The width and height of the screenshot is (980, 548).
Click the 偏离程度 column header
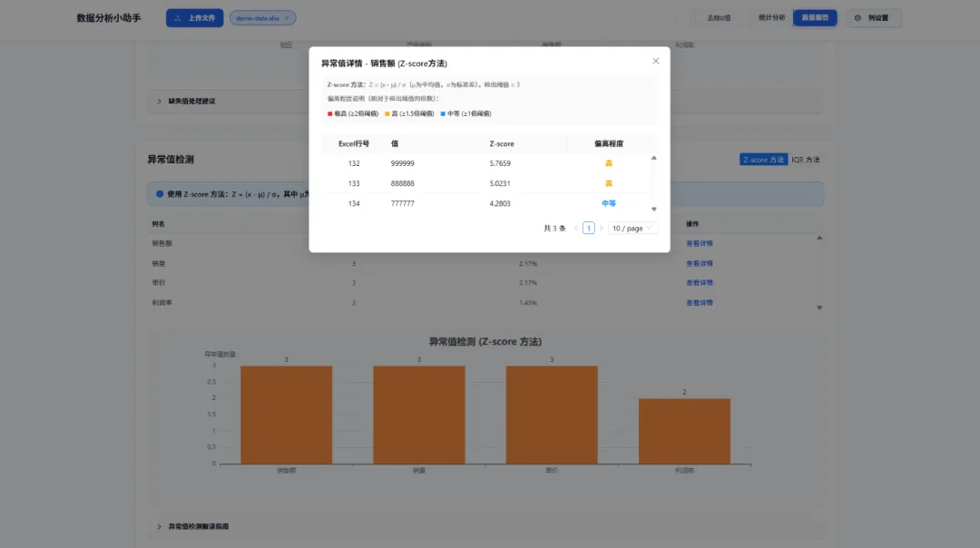click(x=608, y=143)
